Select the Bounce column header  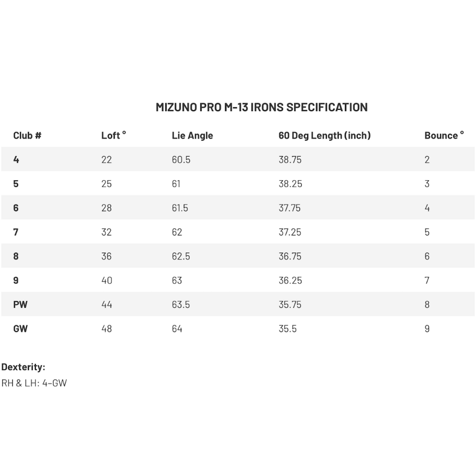pos(444,135)
